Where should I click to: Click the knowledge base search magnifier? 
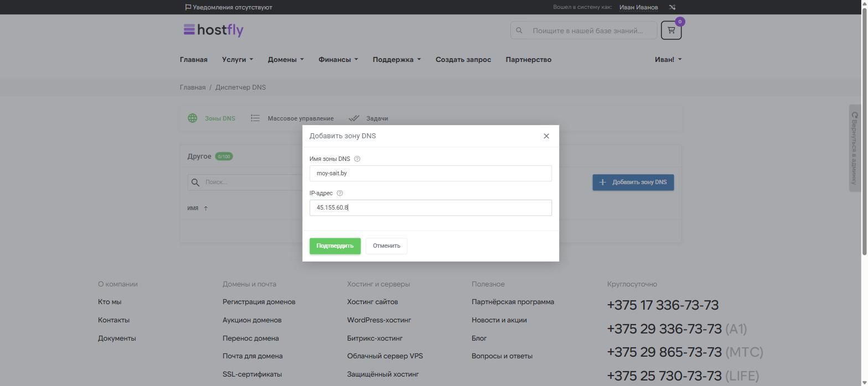[x=519, y=30]
